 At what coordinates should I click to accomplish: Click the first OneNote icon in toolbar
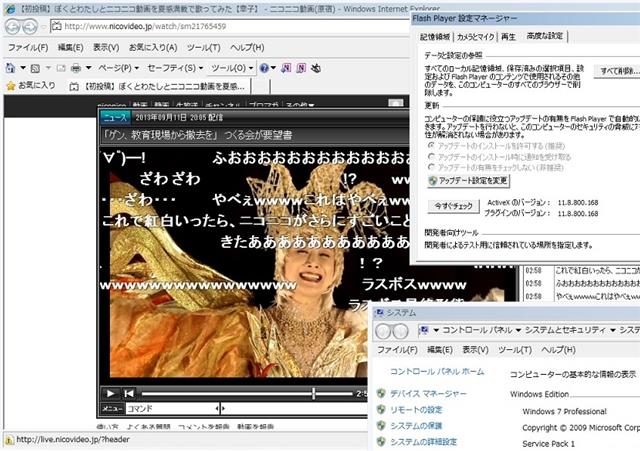tap(286, 68)
